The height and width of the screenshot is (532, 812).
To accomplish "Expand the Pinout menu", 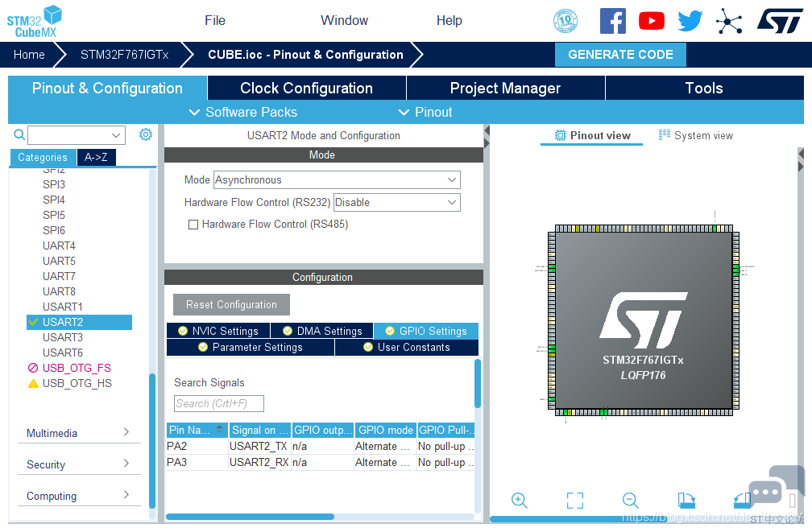I will click(x=425, y=113).
